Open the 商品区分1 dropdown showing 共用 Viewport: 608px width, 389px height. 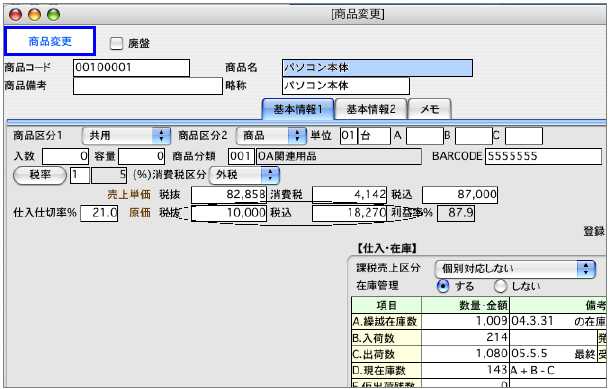click(126, 136)
